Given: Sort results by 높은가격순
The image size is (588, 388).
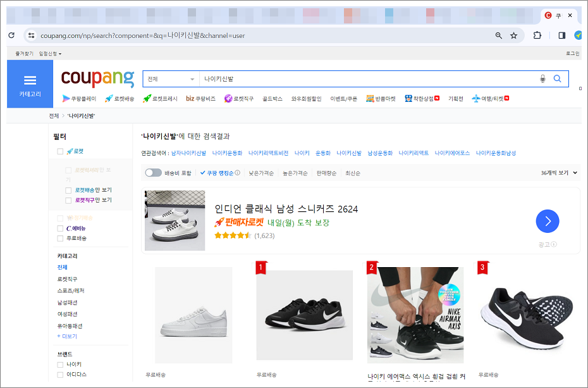Looking at the screenshot, I should (295, 173).
